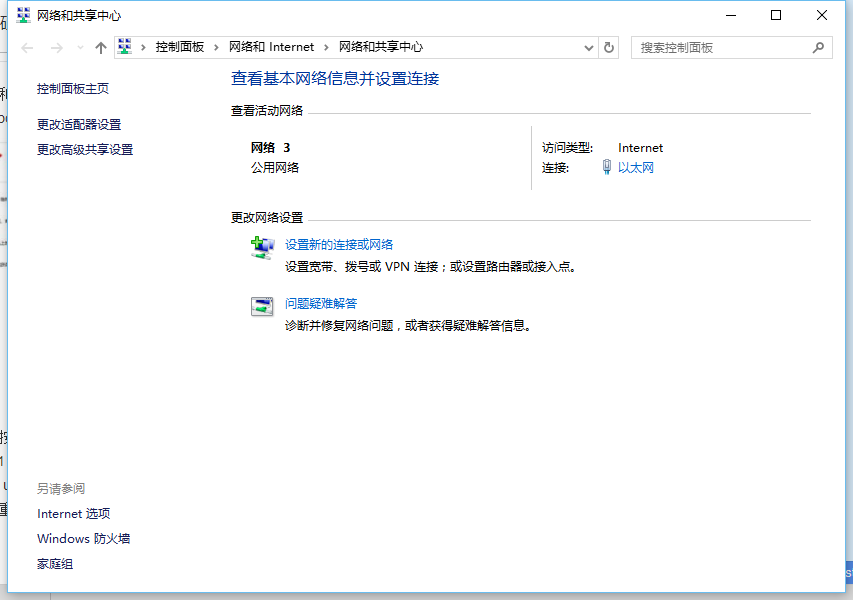Click 设置新的连接或网络 link
This screenshot has height=600, width=853.
(339, 245)
